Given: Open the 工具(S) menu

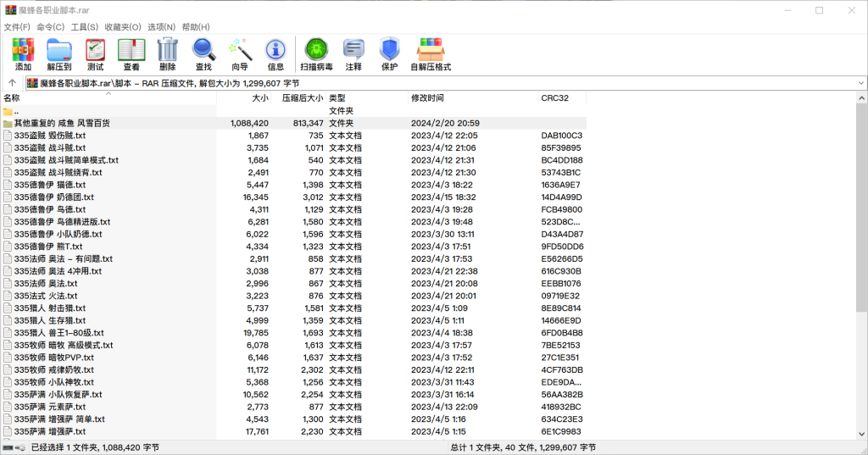Looking at the screenshot, I should click(84, 26).
